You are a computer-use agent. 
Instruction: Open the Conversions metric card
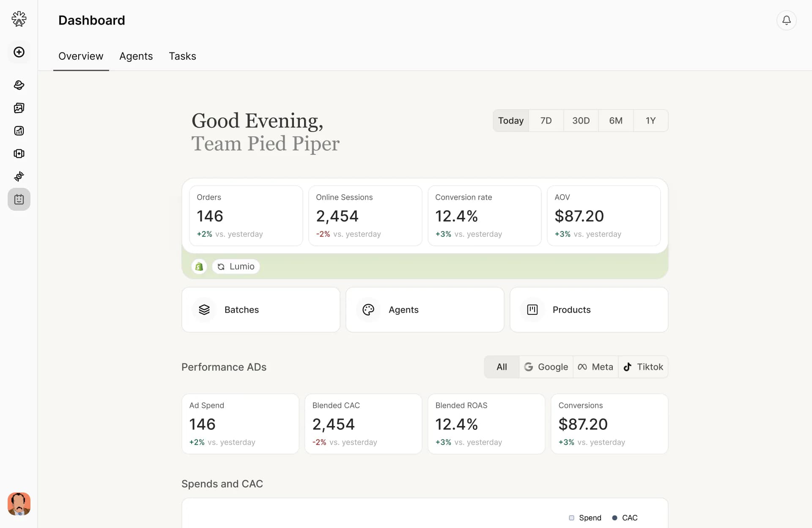coord(609,424)
